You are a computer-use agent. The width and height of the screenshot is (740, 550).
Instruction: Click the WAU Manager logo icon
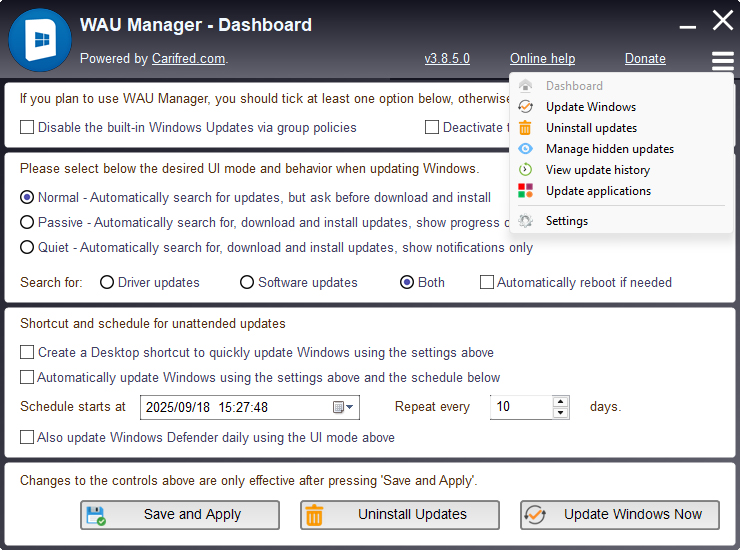pos(40,40)
